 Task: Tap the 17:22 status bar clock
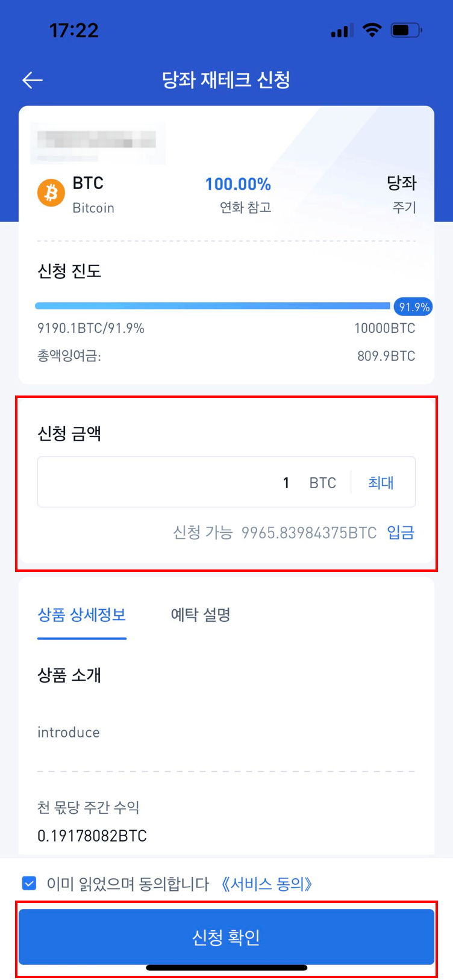pyautogui.click(x=73, y=30)
